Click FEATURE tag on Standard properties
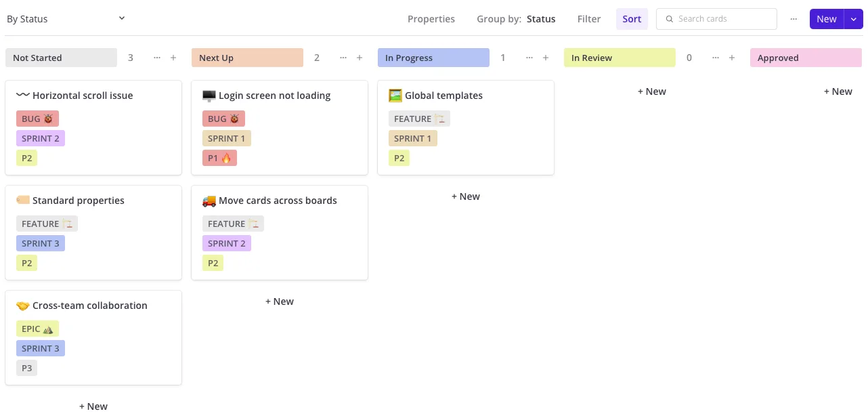868x420 pixels. pos(47,224)
